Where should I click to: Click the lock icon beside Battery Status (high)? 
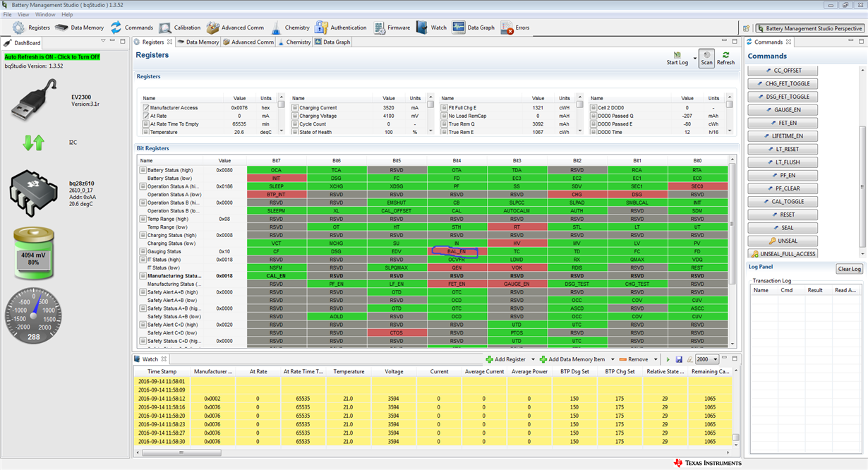click(x=143, y=170)
